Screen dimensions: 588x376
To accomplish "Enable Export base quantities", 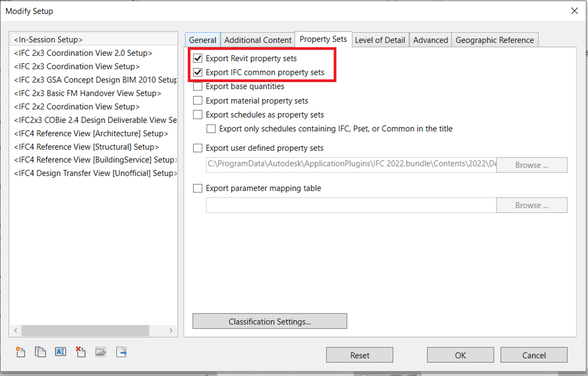I will (198, 87).
